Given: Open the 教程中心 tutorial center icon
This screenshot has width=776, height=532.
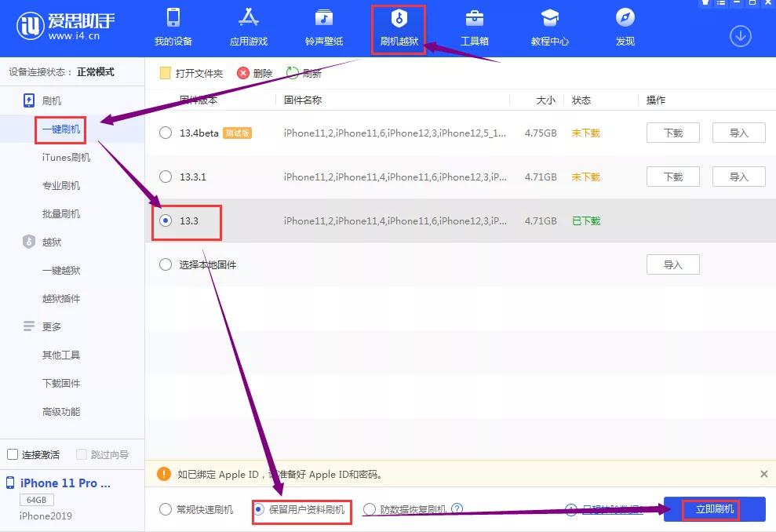Looking at the screenshot, I should tap(550, 18).
